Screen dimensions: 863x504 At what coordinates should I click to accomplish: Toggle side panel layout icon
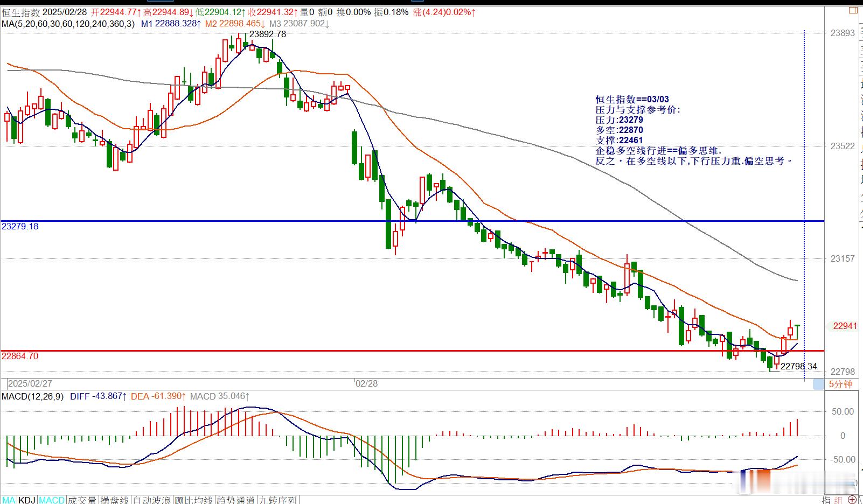pos(853,10)
